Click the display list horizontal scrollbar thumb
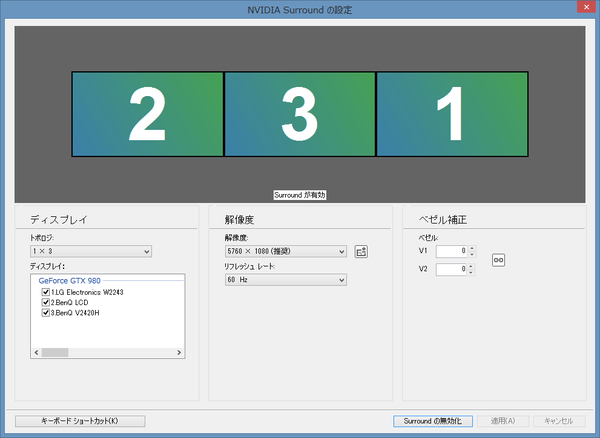The width and height of the screenshot is (600, 438). click(55, 352)
